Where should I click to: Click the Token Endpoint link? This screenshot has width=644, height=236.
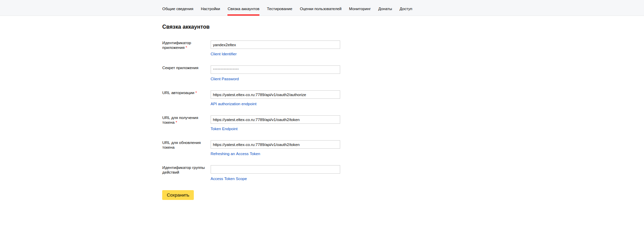point(224,129)
